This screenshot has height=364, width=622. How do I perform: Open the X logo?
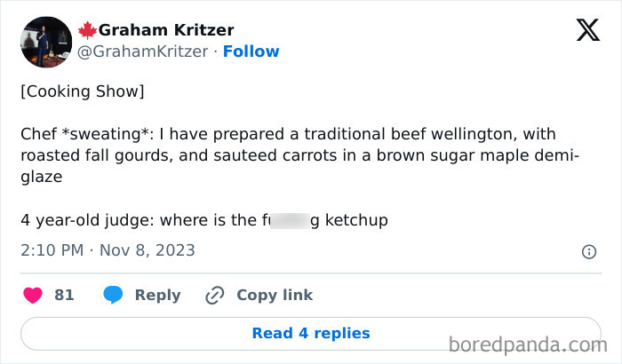[587, 31]
